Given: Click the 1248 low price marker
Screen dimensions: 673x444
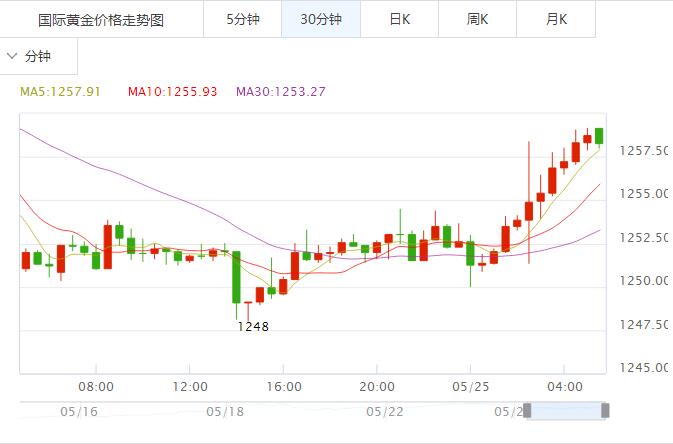Looking at the screenshot, I should 252,326.
